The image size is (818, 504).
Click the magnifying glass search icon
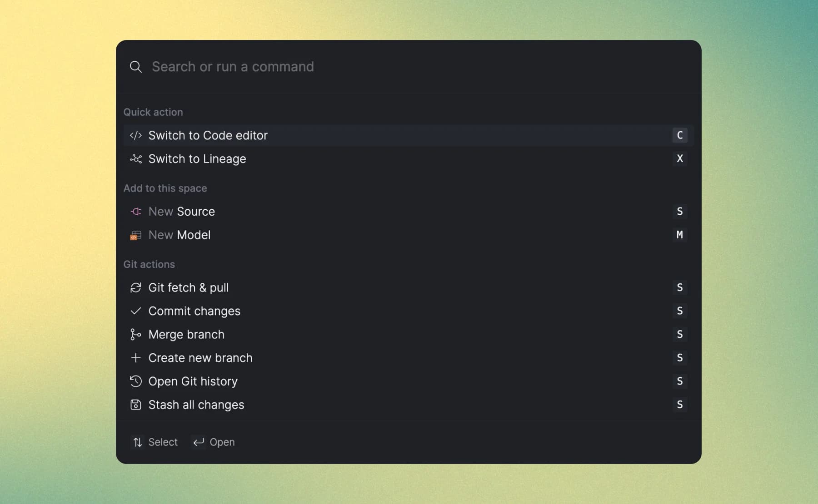point(135,67)
